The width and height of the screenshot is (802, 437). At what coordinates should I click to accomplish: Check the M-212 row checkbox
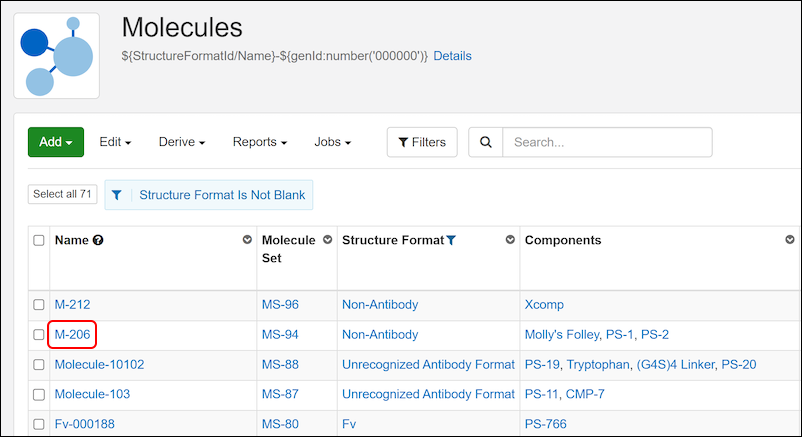pos(39,304)
